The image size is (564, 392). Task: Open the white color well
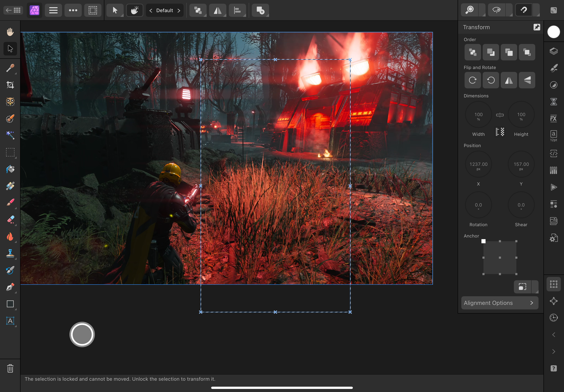(554, 32)
